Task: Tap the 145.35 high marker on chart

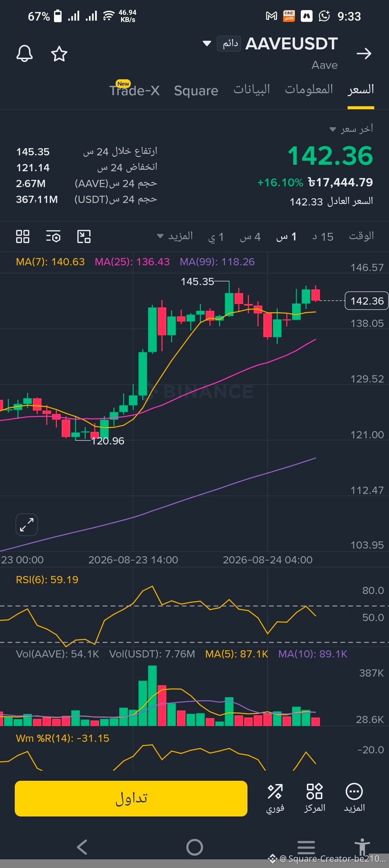Action: coord(197,282)
